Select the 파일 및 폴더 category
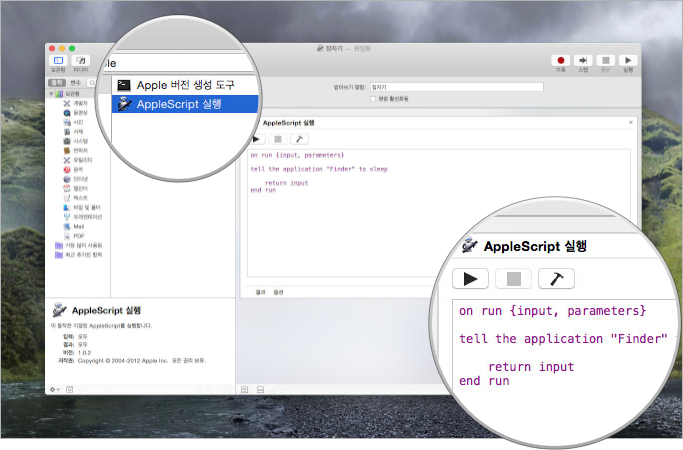The image size is (683, 450). [x=82, y=207]
